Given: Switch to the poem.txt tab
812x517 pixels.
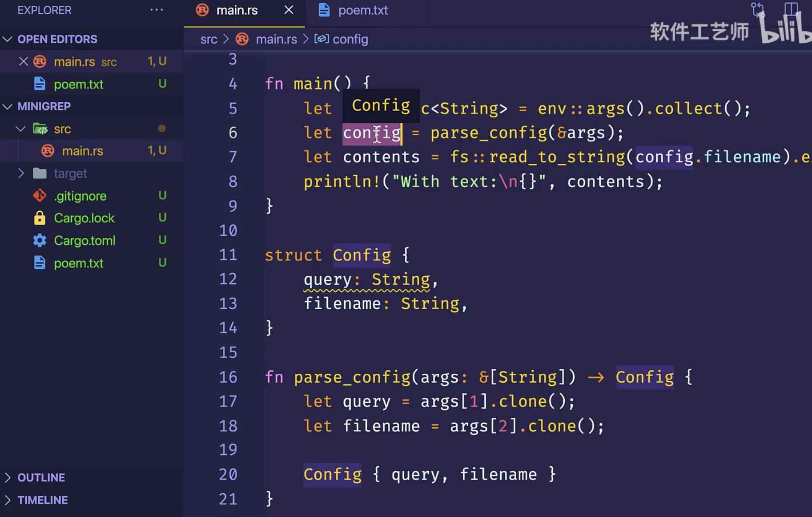Looking at the screenshot, I should click(x=362, y=10).
